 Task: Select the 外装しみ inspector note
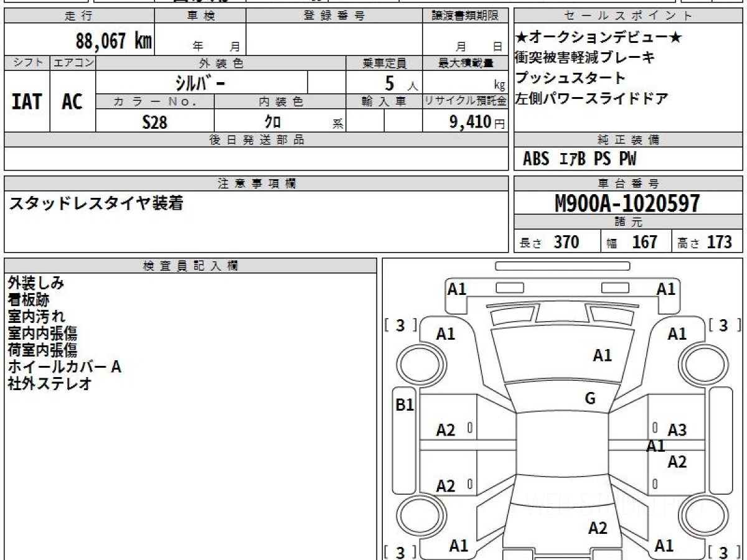pyautogui.click(x=36, y=283)
